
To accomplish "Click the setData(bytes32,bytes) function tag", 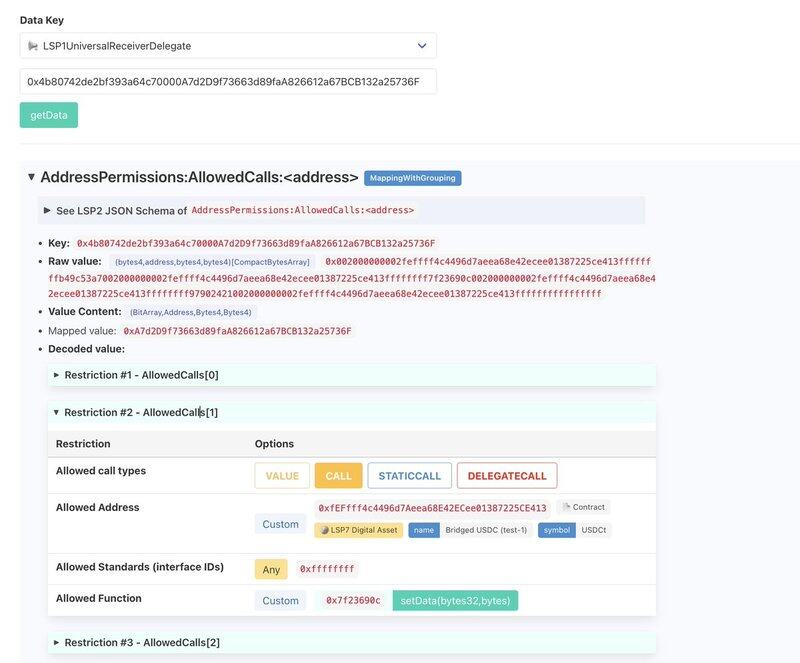I will point(455,601).
